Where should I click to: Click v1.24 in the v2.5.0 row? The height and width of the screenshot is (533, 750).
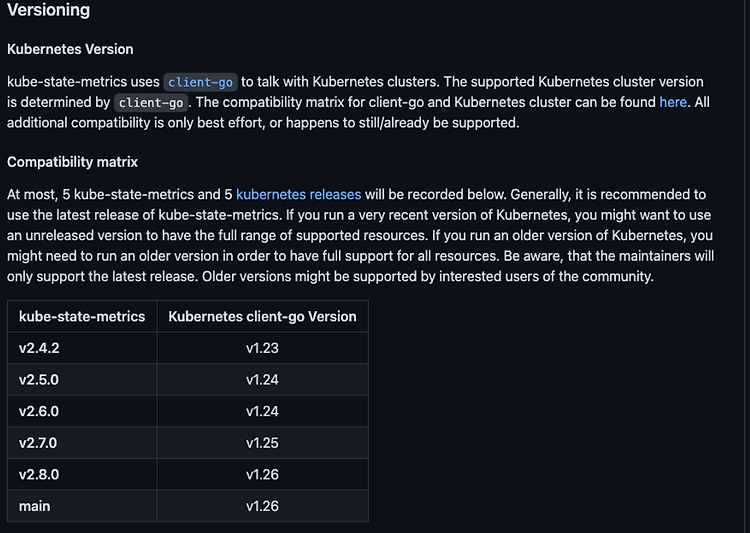[262, 379]
